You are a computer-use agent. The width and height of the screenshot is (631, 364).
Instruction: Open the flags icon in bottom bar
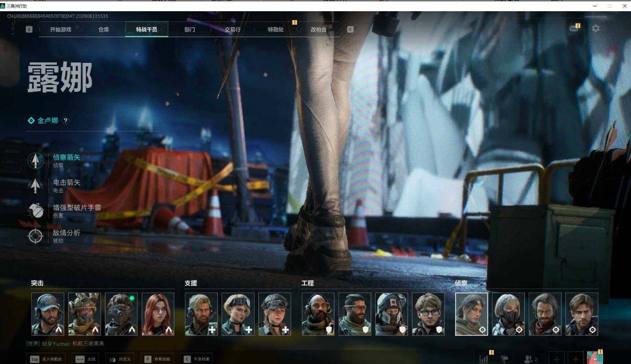point(504,359)
